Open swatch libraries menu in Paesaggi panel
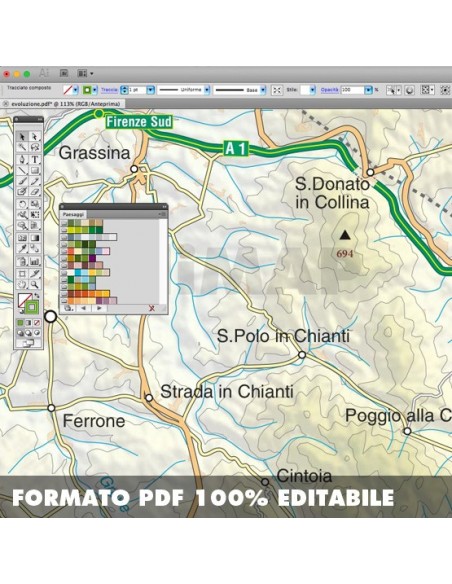Screen dimensions: 452x584 tap(68, 308)
